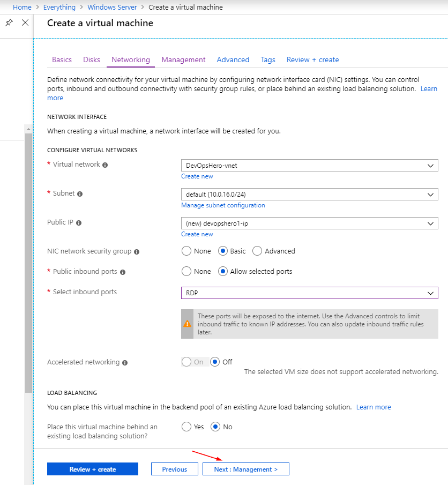Viewport: 448px width, 485px height.
Task: Click the left panel vertical scrollbar
Action: pos(29,263)
